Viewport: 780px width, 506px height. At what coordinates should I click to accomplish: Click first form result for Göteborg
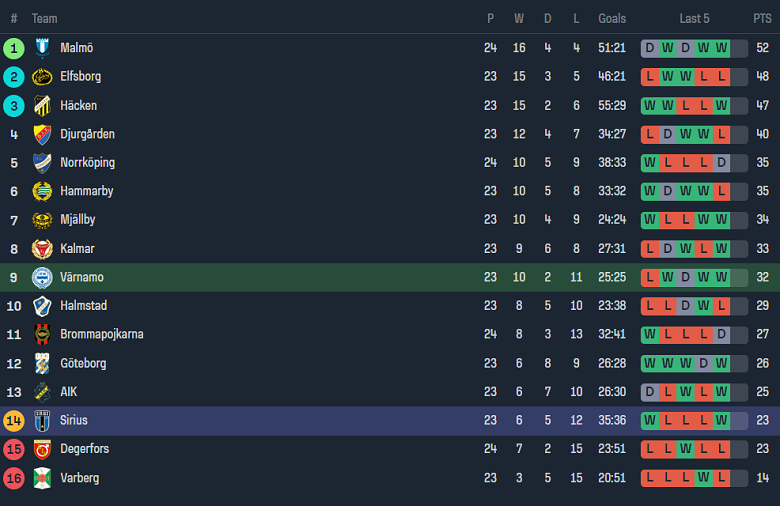click(x=650, y=363)
